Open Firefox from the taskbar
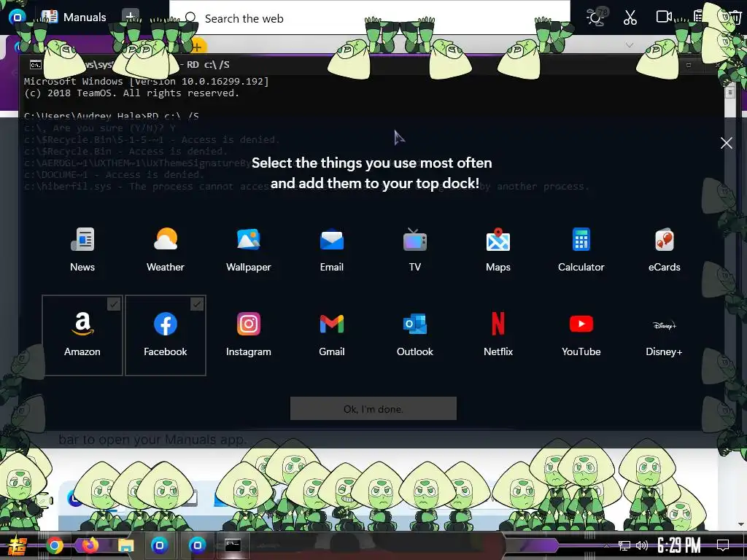This screenshot has height=560, width=747. point(90,545)
